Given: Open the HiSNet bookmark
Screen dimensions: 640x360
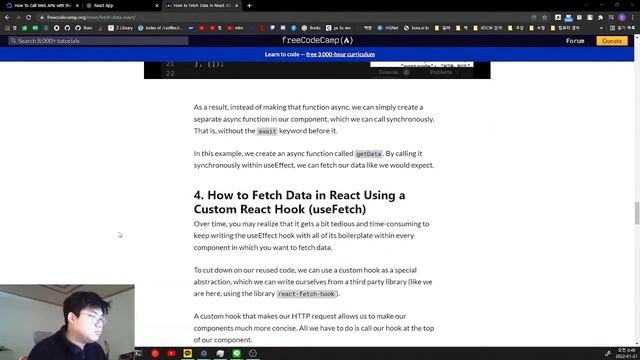Looking at the screenshot, I should coord(388,28).
